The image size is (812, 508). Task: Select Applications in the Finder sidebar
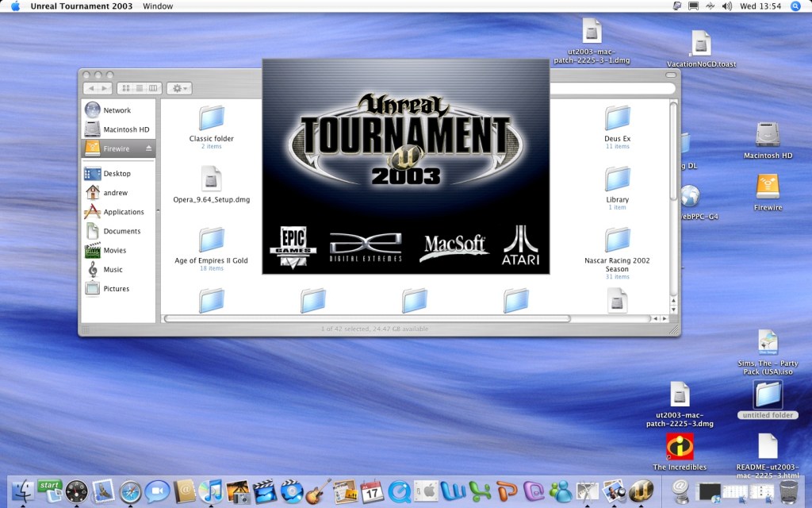point(123,212)
